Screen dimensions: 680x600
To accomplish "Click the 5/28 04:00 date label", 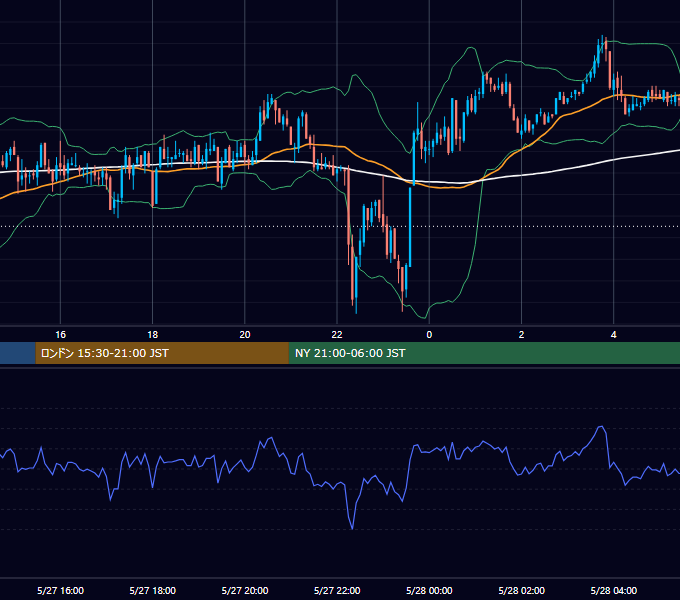I will [614, 590].
